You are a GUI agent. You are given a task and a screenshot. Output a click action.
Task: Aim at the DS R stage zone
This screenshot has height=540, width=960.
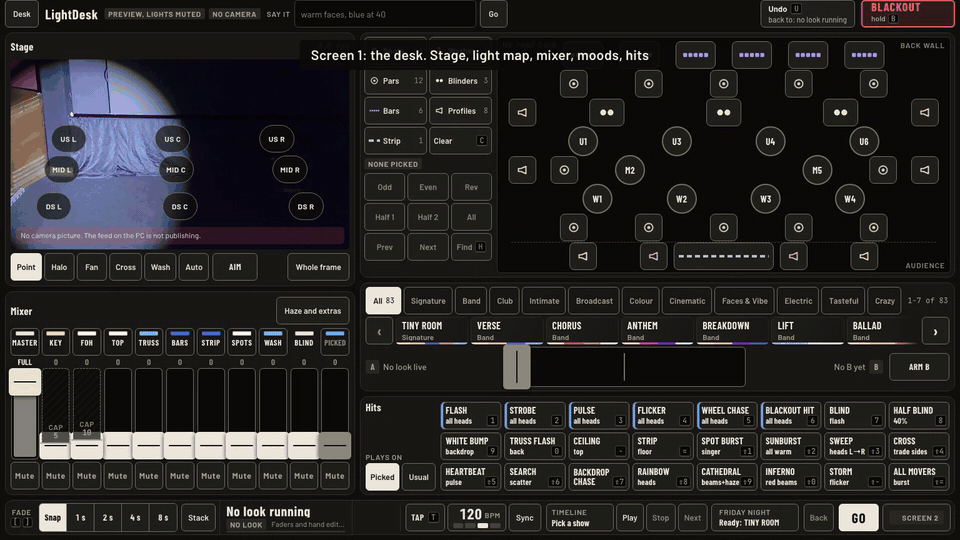click(306, 206)
